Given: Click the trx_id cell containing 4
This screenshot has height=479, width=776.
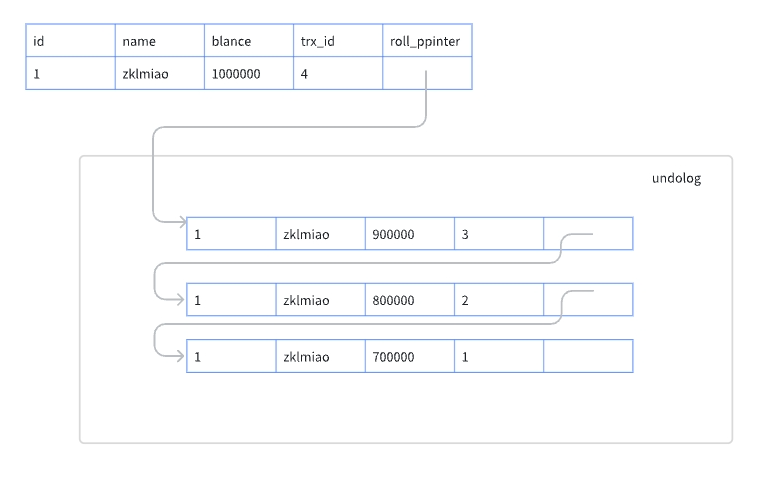Looking at the screenshot, I should click(337, 74).
